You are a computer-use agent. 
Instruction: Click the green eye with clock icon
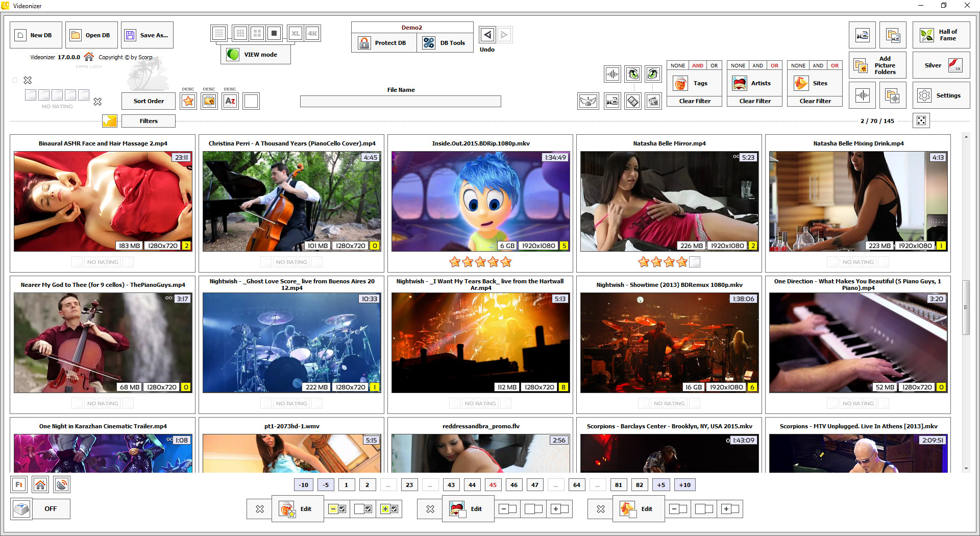point(633,75)
